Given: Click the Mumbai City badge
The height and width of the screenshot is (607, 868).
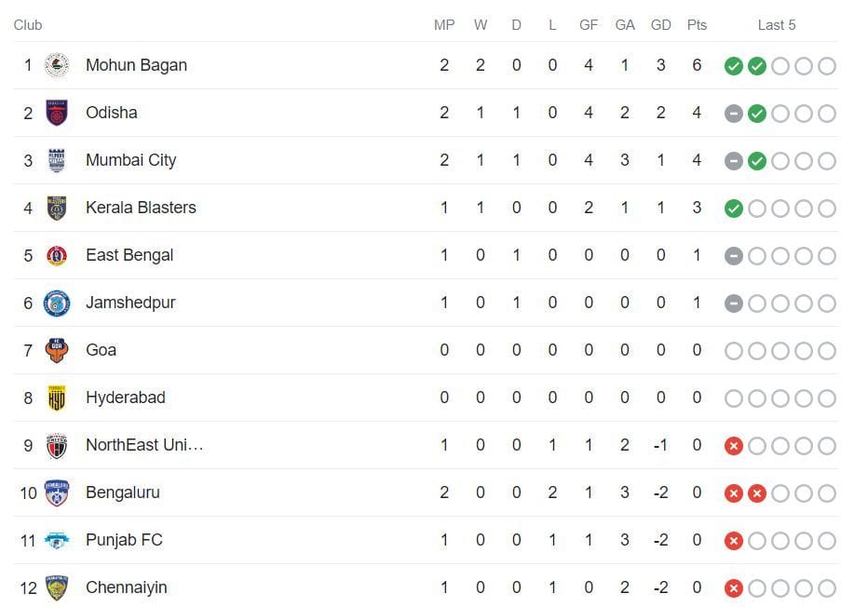Looking at the screenshot, I should [58, 160].
